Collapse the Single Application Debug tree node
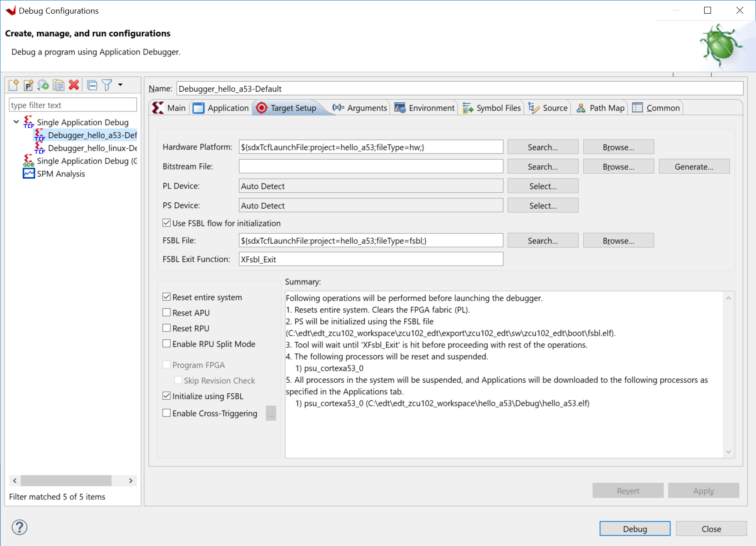This screenshot has height=546, width=756. (16, 122)
